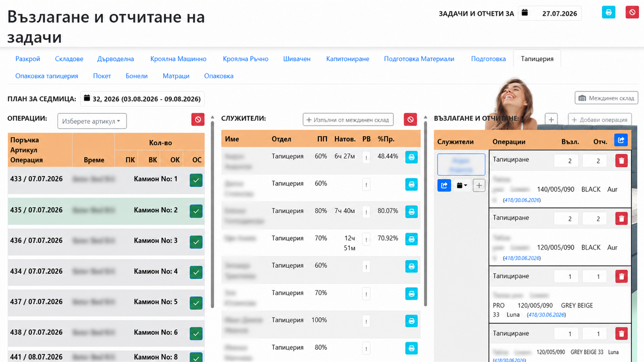This screenshot has height=362, width=644.
Task: Click blue share icon under selected employee
Action: pyautogui.click(x=444, y=185)
